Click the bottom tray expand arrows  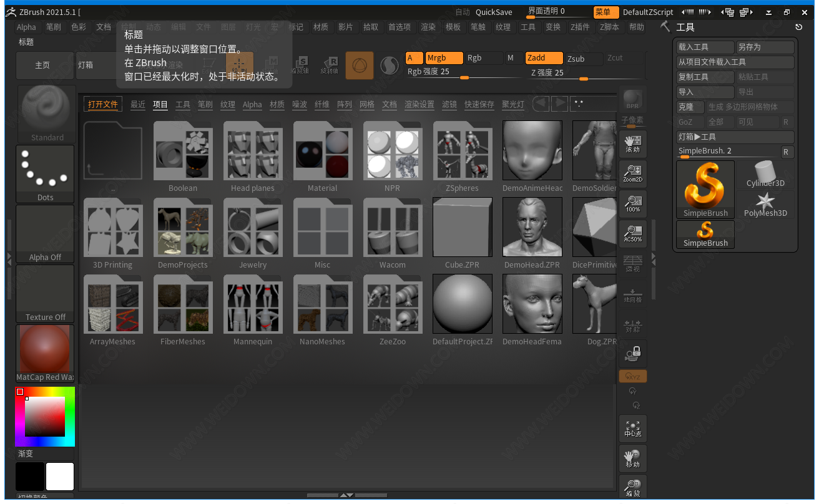pyautogui.click(x=346, y=495)
